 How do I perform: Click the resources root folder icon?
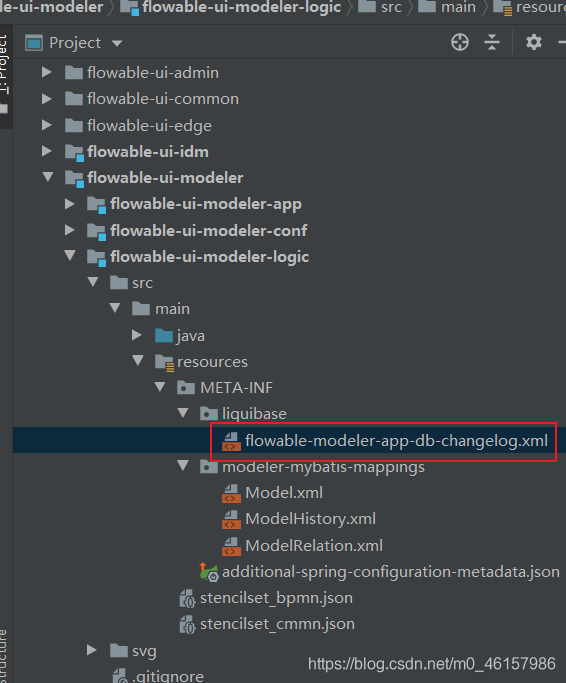pyautogui.click(x=165, y=362)
